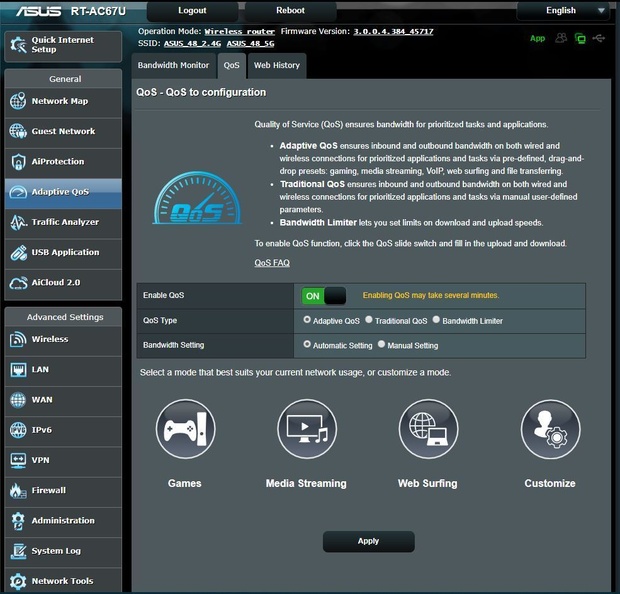Open the System Log icon
The height and width of the screenshot is (594, 620).
(18, 551)
